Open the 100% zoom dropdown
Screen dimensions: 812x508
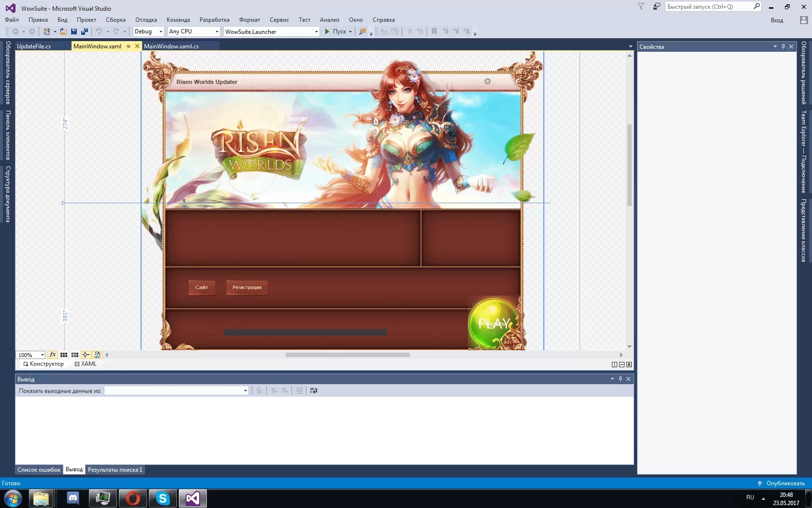(31, 355)
